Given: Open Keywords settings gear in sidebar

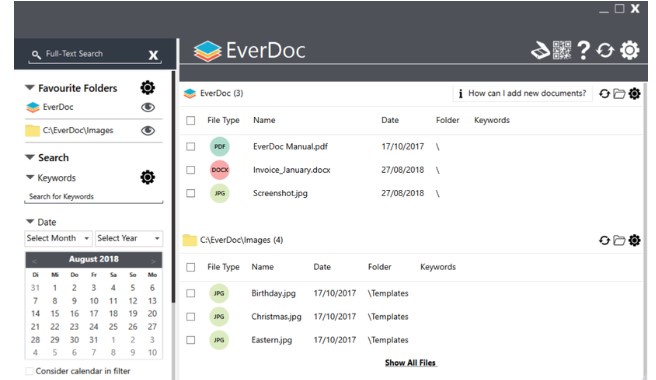Looking at the screenshot, I should click(147, 177).
